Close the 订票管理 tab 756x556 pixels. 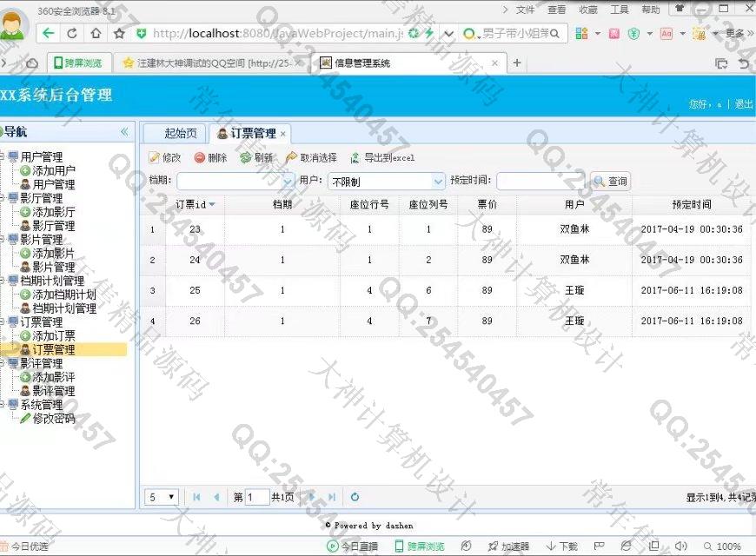(283, 134)
